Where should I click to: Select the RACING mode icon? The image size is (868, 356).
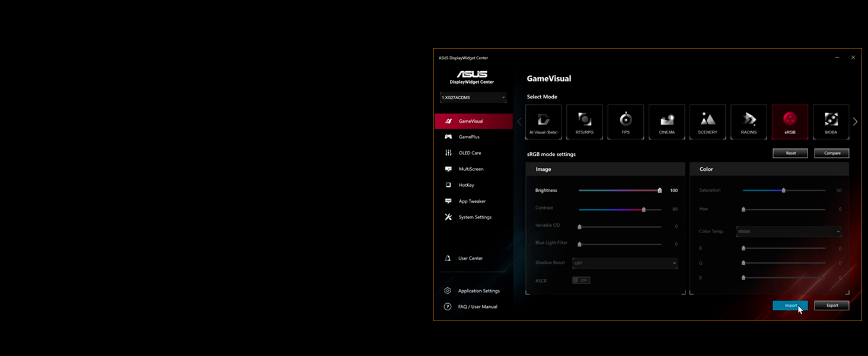[748, 122]
